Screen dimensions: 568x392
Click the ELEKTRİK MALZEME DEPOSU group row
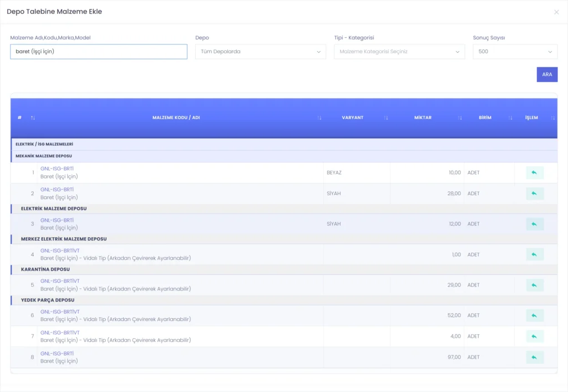click(x=284, y=208)
